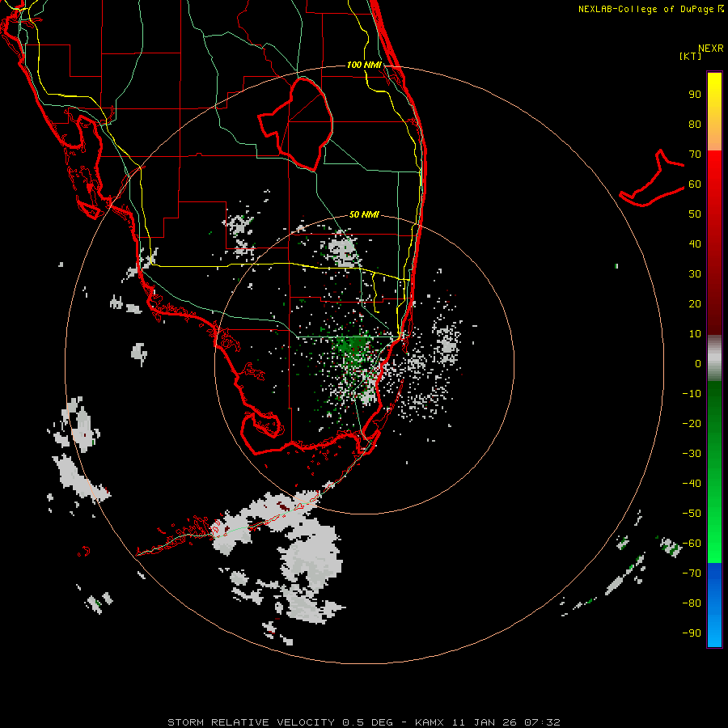Click the -70 value on the velocity scale
Image resolution: width=728 pixels, height=728 pixels.
692,574
